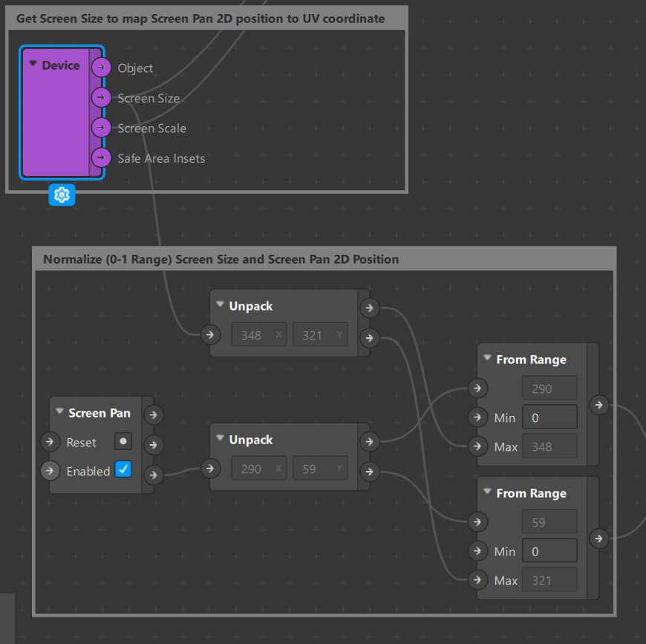Screen dimensions: 646x644
Task: Click Device Screen Scale output port
Action: [101, 128]
